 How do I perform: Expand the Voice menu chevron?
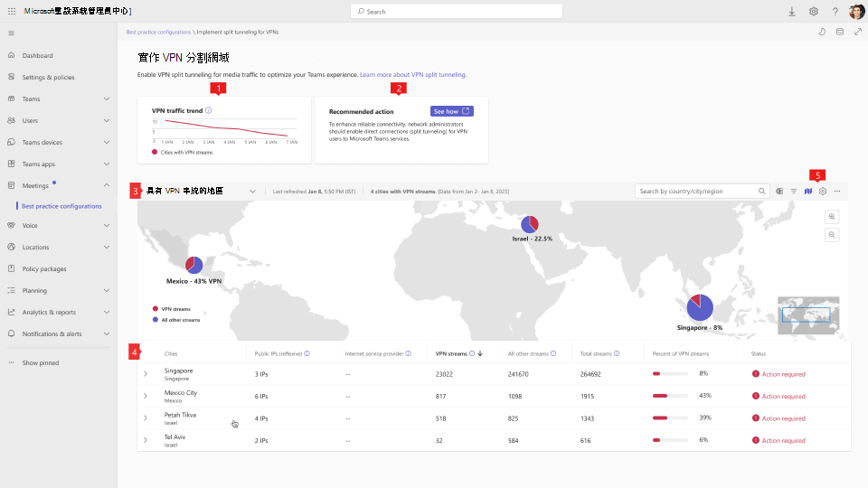(107, 226)
